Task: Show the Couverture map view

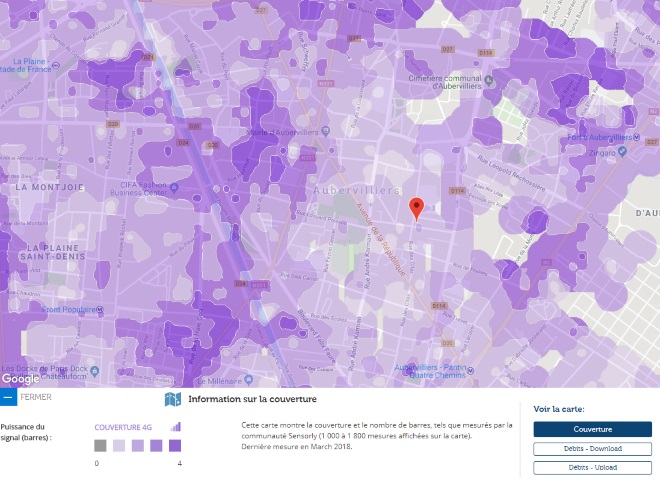Action: point(592,429)
